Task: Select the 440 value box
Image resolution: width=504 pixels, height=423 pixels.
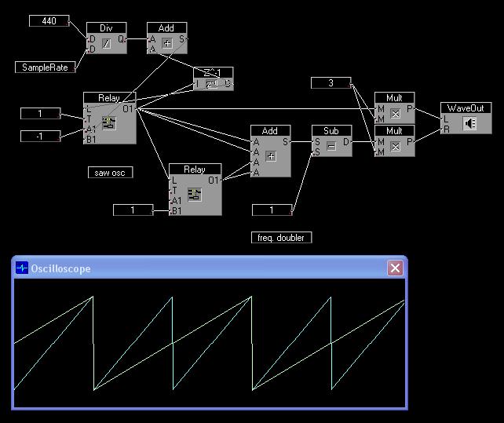Action: [49, 21]
